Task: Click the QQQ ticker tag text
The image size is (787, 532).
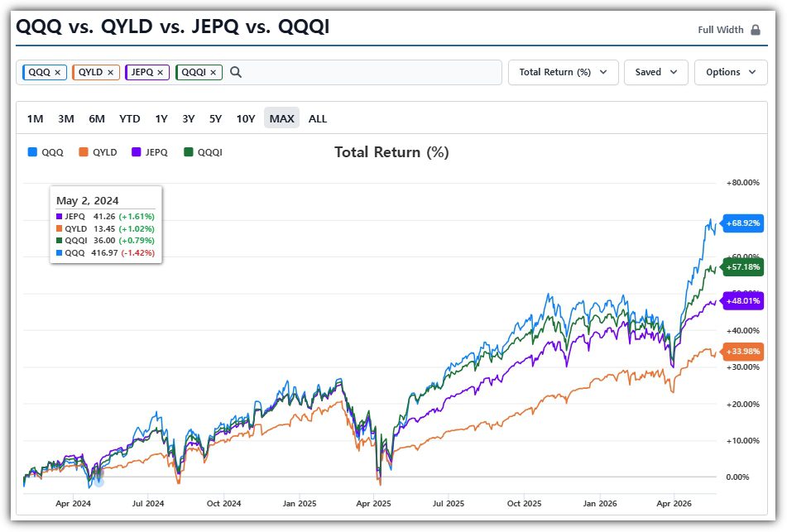Action: click(x=39, y=72)
